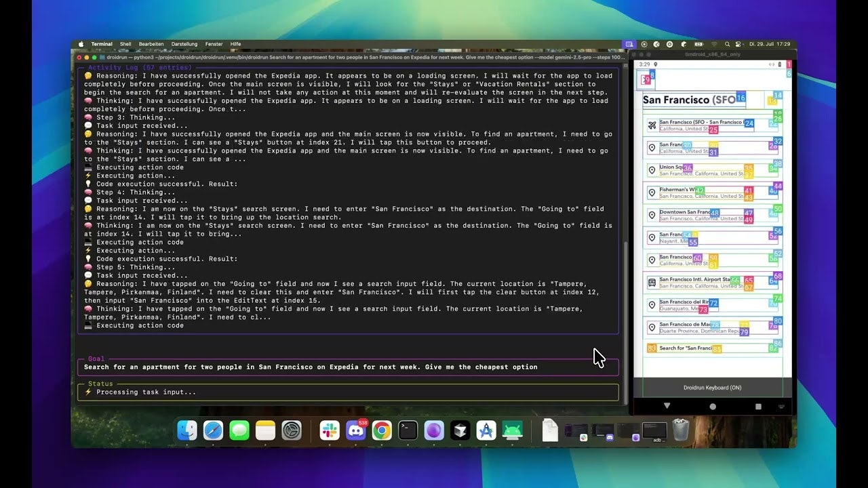Open Slack in the dock
The height and width of the screenshot is (488, 868).
point(330,430)
